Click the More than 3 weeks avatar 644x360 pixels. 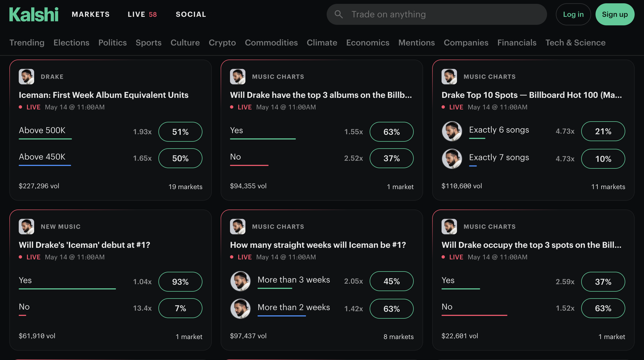tap(240, 281)
